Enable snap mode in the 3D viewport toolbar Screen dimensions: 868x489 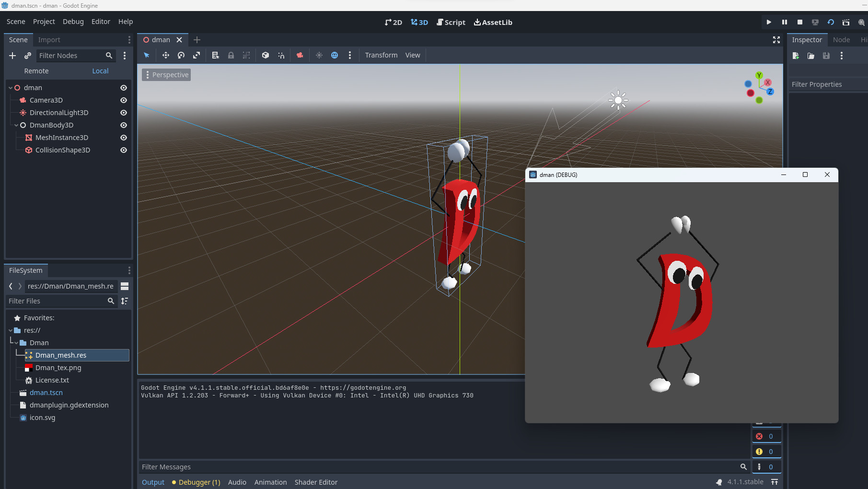pyautogui.click(x=281, y=55)
